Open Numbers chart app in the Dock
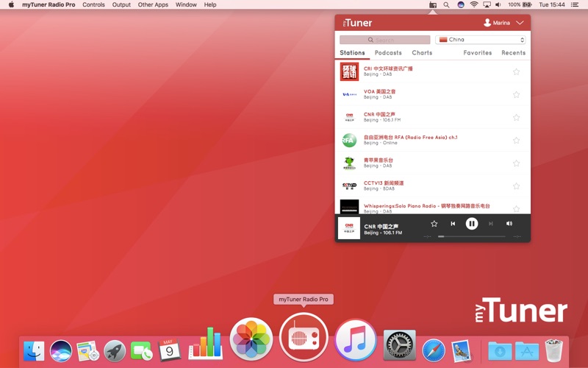 tap(206, 343)
